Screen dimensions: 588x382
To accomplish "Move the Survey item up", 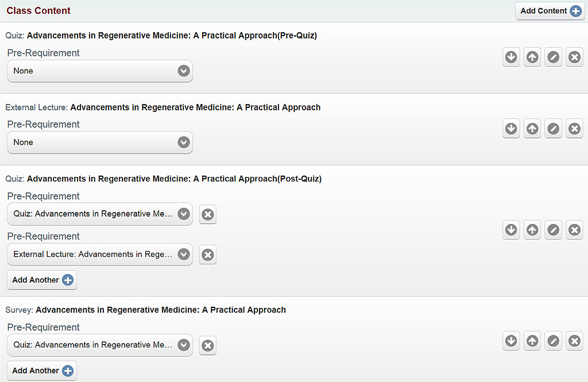I will tap(532, 341).
